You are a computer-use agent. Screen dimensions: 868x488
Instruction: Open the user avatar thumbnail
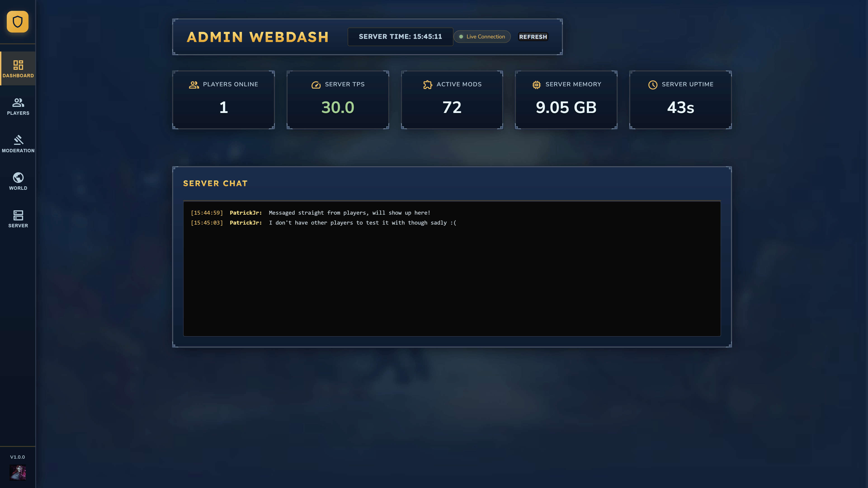tap(18, 472)
